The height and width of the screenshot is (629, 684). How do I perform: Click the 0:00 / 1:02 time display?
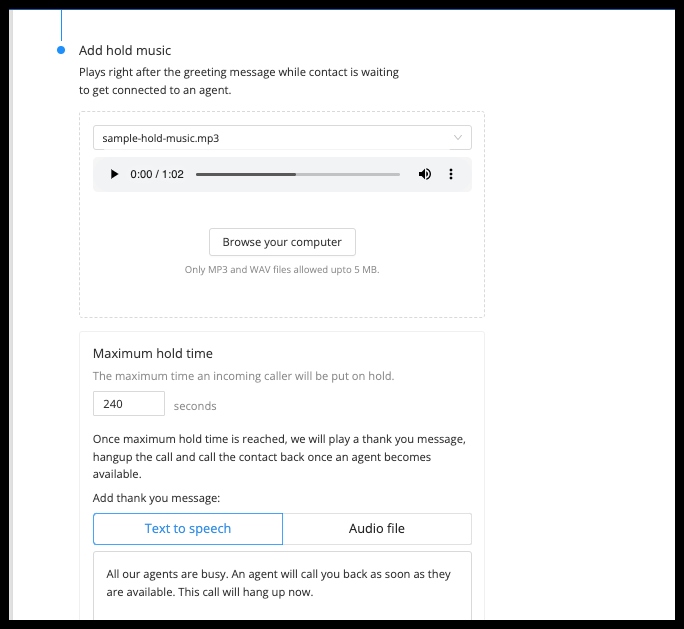[157, 174]
